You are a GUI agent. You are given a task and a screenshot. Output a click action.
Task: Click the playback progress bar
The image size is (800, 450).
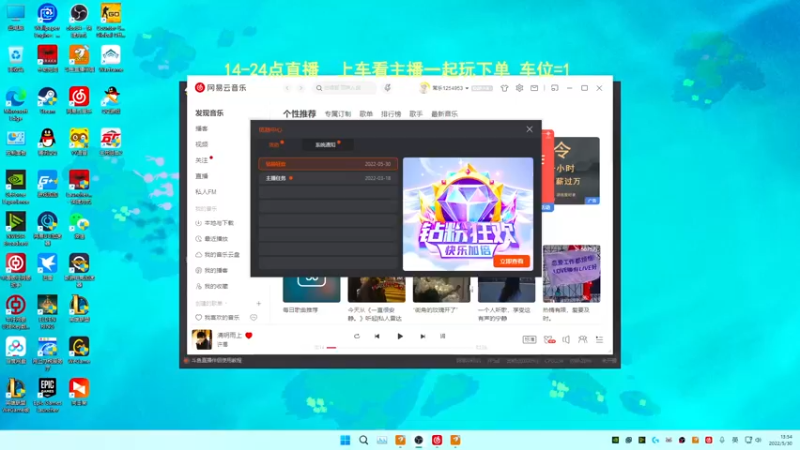point(400,347)
